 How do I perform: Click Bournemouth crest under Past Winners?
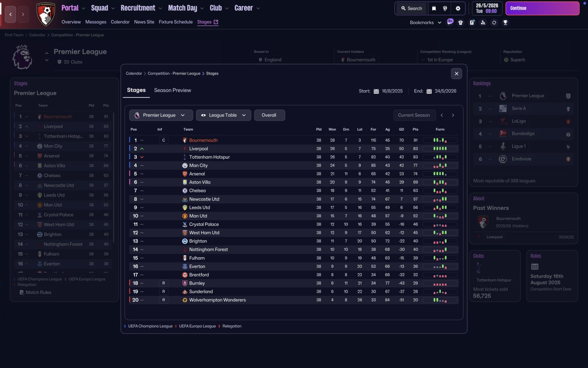(482, 222)
